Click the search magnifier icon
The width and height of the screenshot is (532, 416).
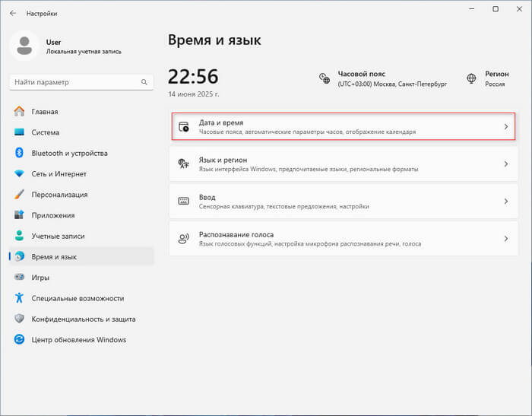pyautogui.click(x=144, y=82)
